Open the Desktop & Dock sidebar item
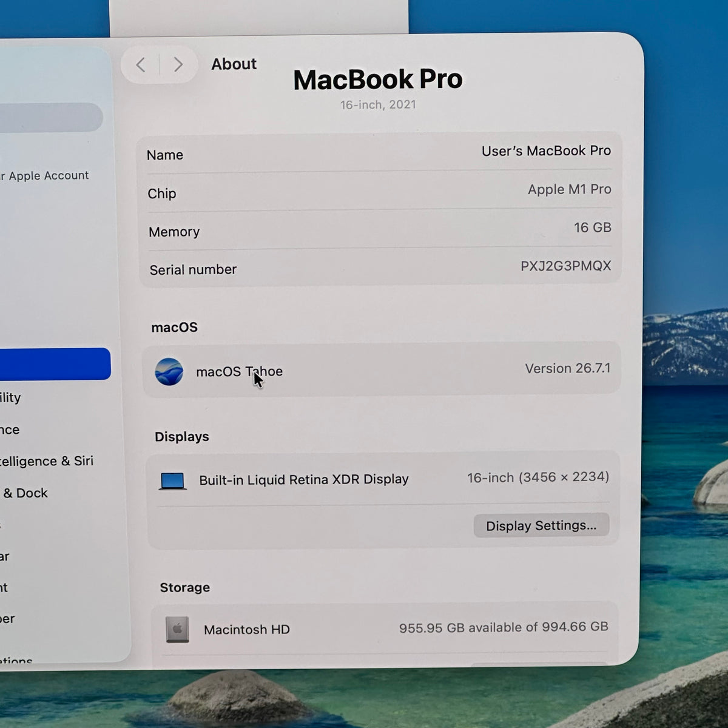The height and width of the screenshot is (728, 728). pos(24,493)
